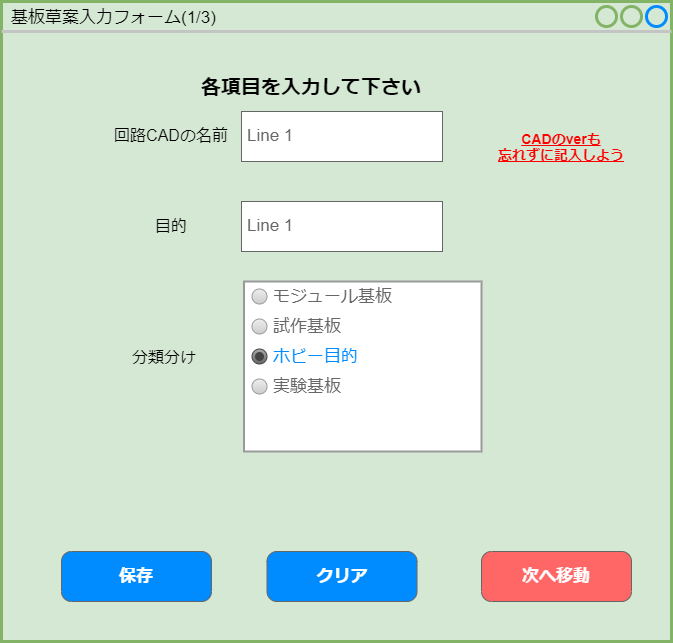The image size is (673, 643).
Task: Click the middle green circle window button
Action: point(631,17)
